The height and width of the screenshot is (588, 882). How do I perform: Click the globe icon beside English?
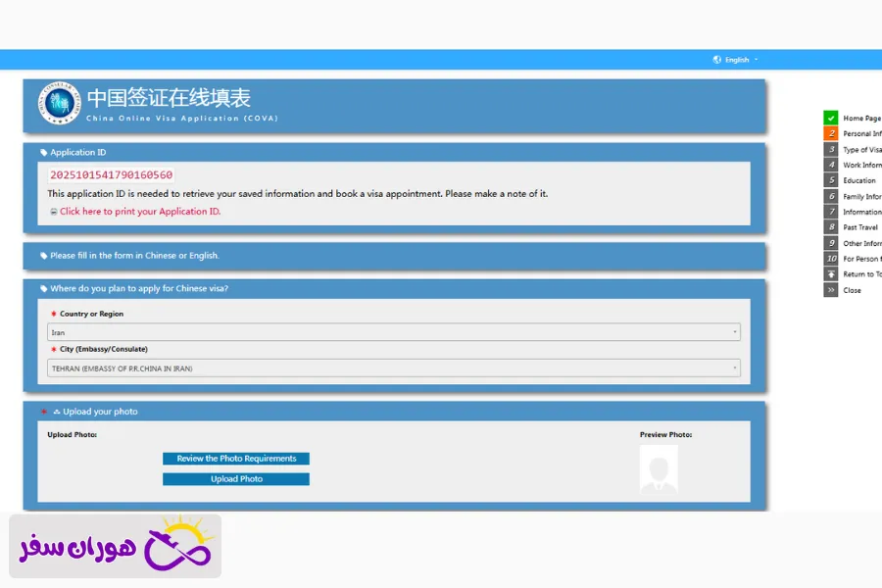717,60
